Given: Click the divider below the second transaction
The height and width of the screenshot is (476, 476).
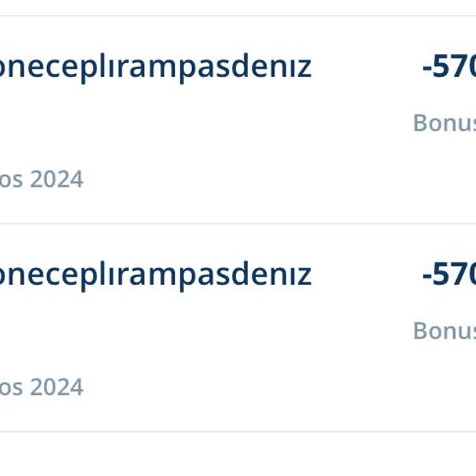Looking at the screenshot, I should (x=238, y=431).
